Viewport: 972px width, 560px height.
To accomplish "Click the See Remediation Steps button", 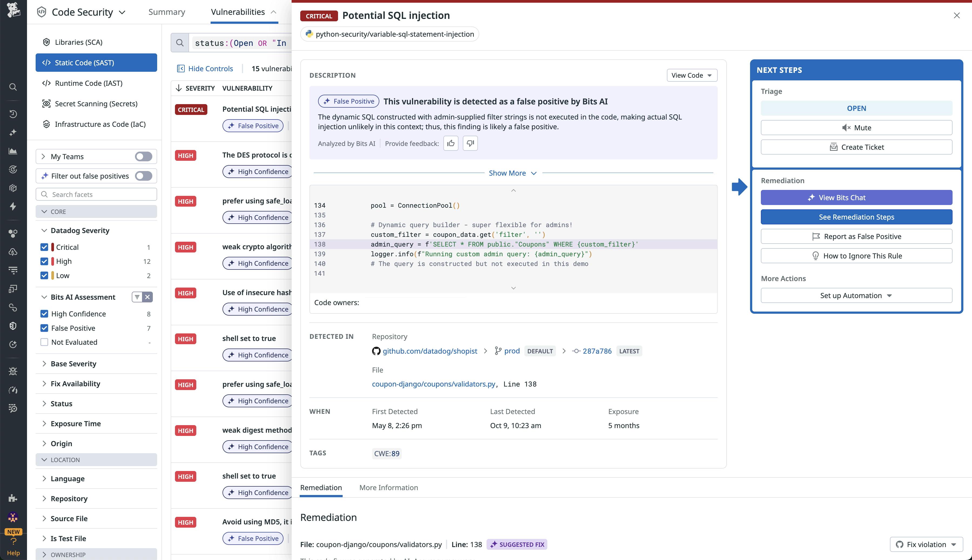I will [x=856, y=217].
